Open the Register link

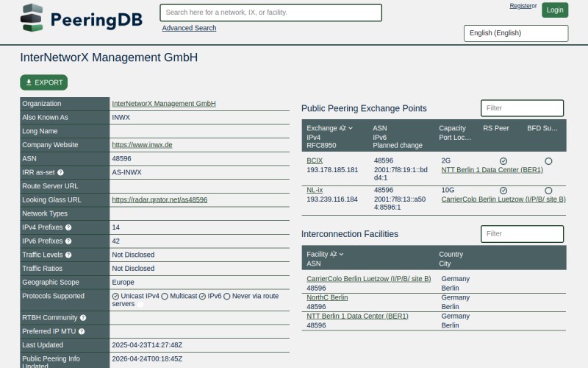coord(520,6)
